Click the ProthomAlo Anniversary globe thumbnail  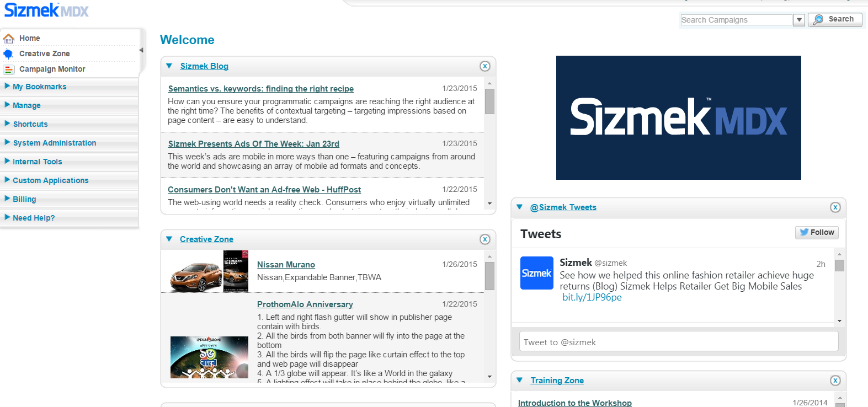(x=209, y=357)
